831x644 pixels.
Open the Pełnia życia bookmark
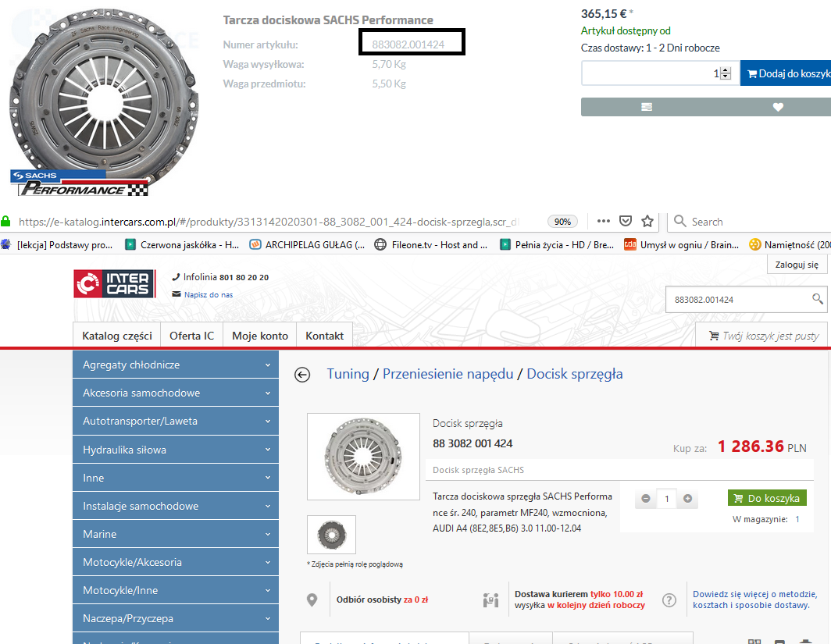pos(556,244)
